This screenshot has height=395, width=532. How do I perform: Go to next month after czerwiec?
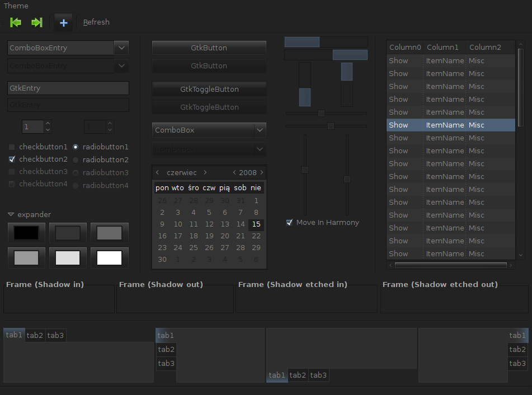click(205, 173)
